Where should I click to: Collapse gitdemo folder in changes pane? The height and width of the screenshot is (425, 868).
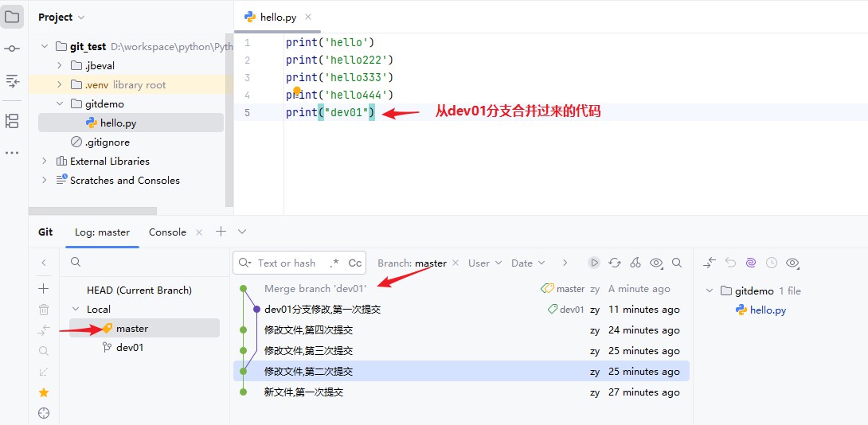(710, 291)
